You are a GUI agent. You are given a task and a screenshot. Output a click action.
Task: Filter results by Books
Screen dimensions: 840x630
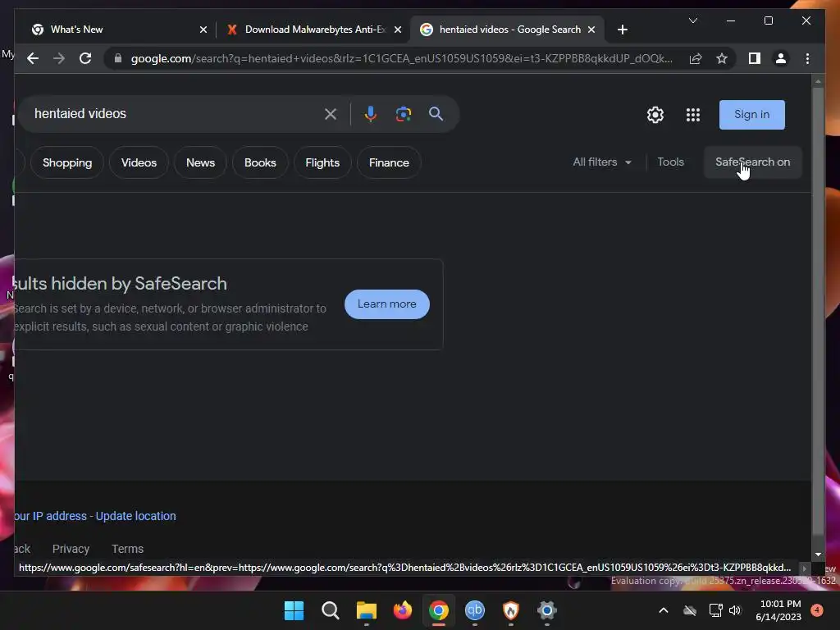click(260, 162)
